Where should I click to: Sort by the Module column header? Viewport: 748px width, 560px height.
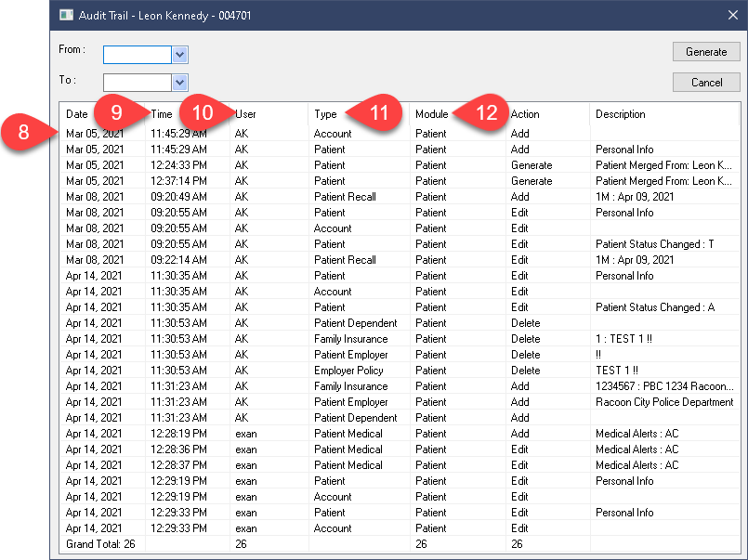tap(432, 114)
